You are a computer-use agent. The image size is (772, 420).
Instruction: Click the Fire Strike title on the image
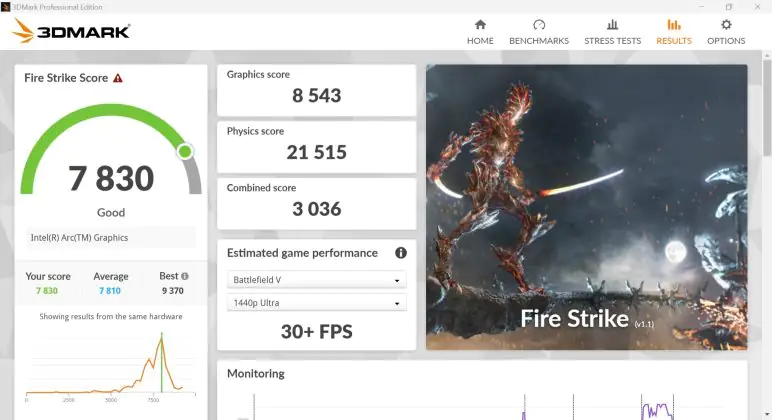575,318
